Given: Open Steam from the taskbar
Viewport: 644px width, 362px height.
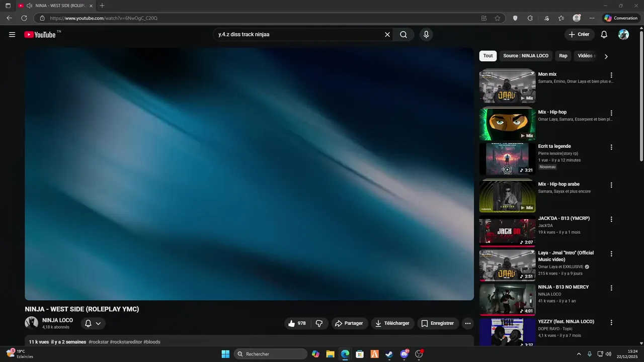Looking at the screenshot, I should coord(389,354).
